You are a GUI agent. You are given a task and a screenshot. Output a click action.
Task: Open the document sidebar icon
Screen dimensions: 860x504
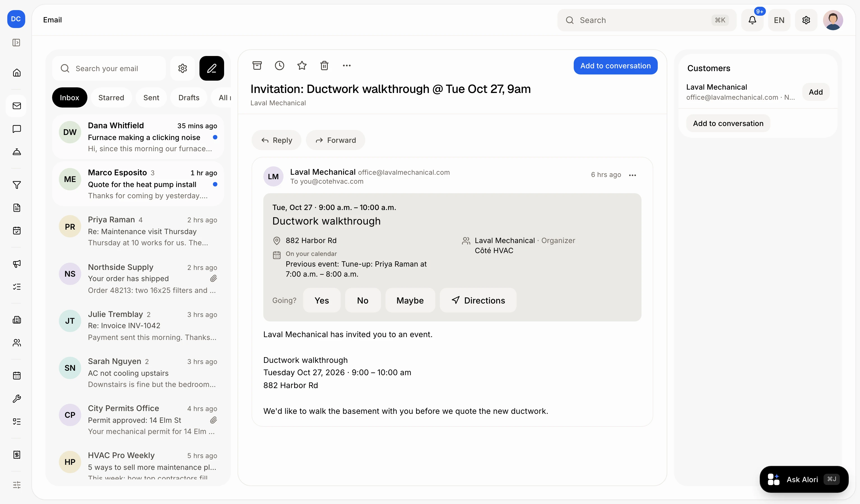coord(16,208)
